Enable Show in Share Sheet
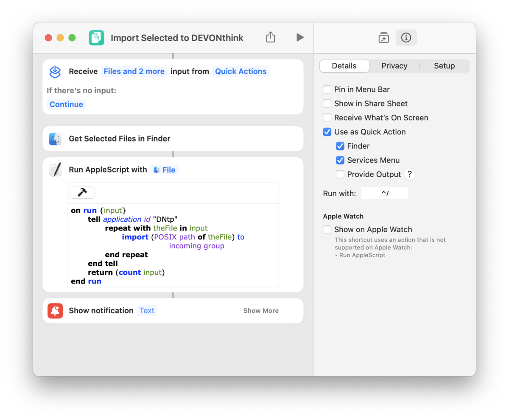 pos(327,103)
